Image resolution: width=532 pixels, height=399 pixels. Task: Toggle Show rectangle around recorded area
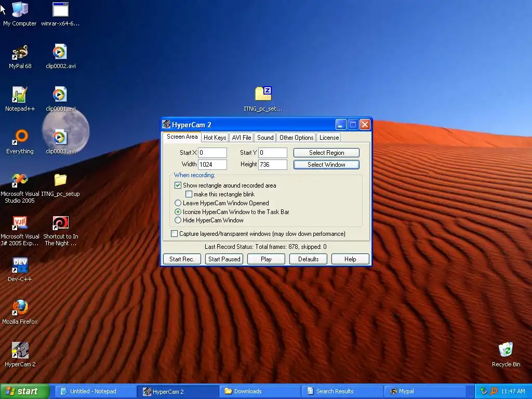tap(178, 185)
